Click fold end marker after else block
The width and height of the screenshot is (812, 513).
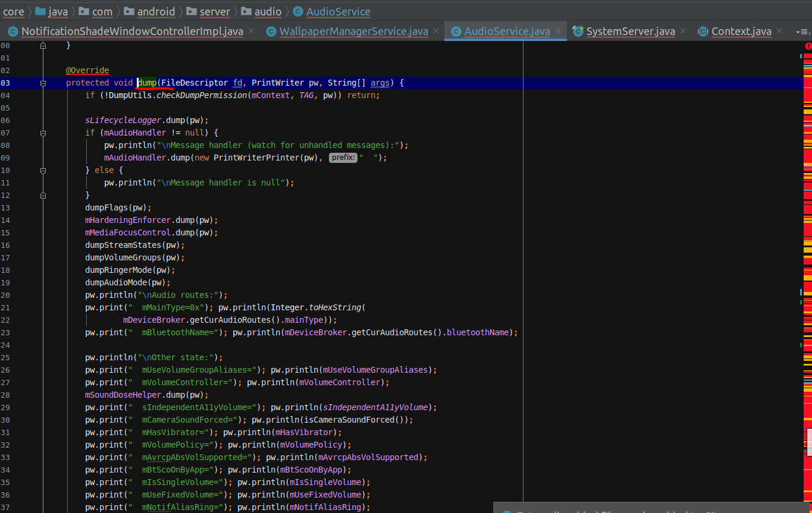coord(43,195)
